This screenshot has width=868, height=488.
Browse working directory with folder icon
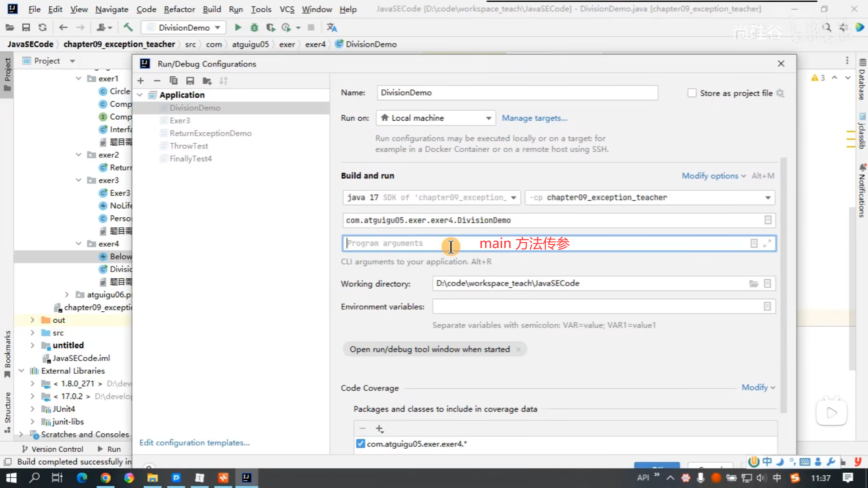coord(753,284)
